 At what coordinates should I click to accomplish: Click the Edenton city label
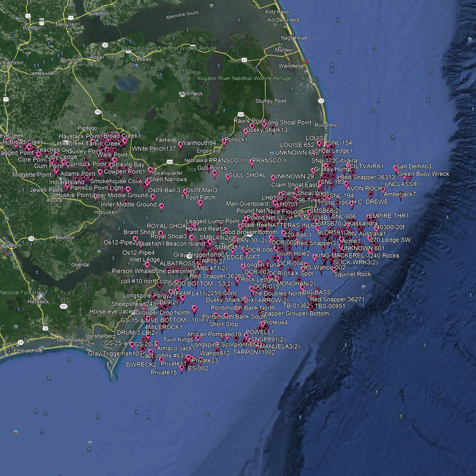(99, 13)
